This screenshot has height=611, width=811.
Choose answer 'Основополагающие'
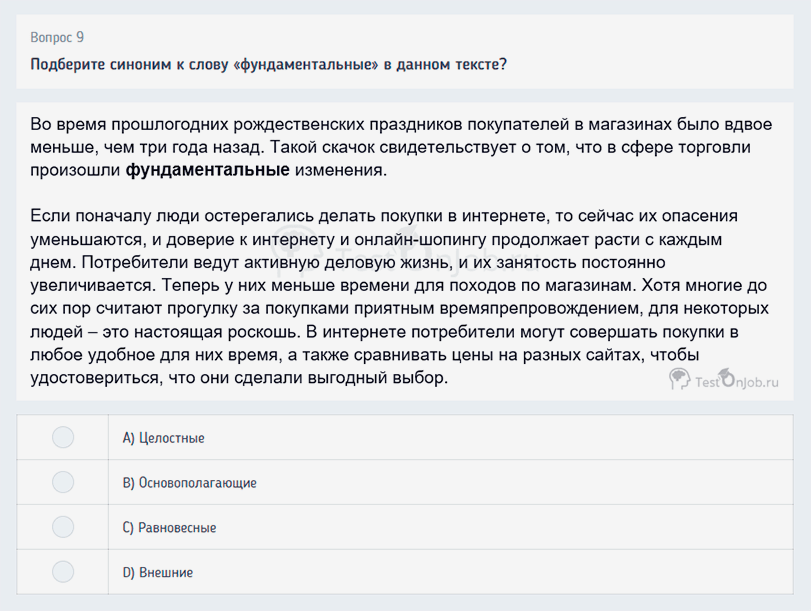pyautogui.click(x=189, y=481)
